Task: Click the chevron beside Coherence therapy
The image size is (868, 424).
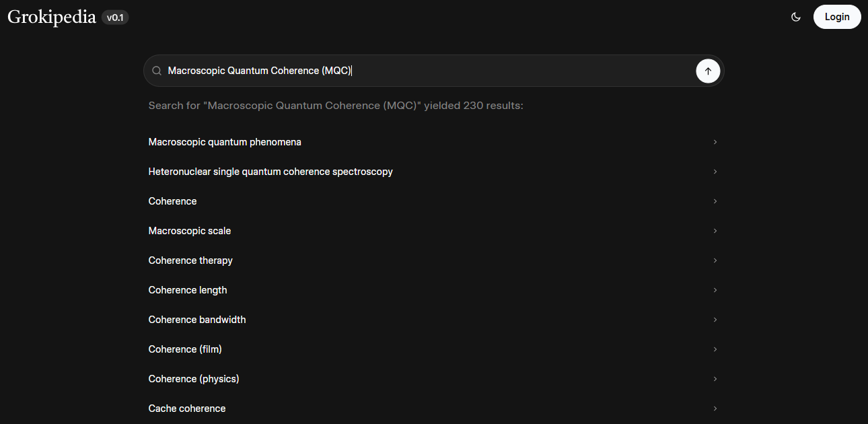Action: [715, 260]
